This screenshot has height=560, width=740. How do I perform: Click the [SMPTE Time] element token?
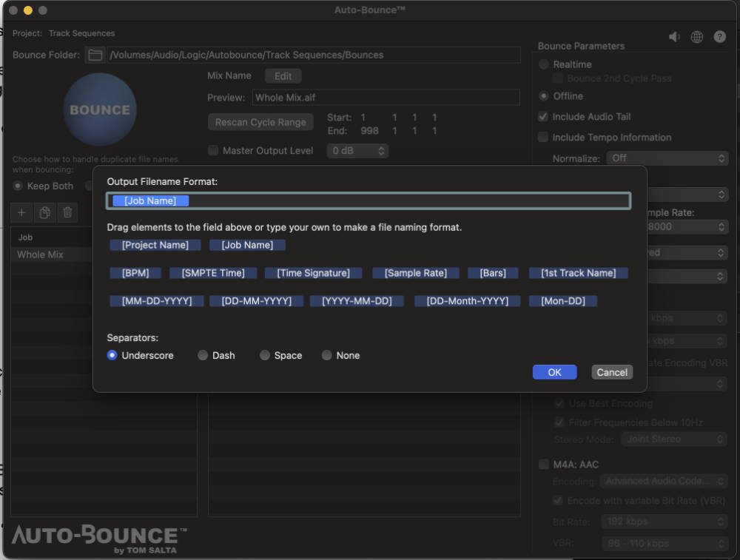coord(213,273)
